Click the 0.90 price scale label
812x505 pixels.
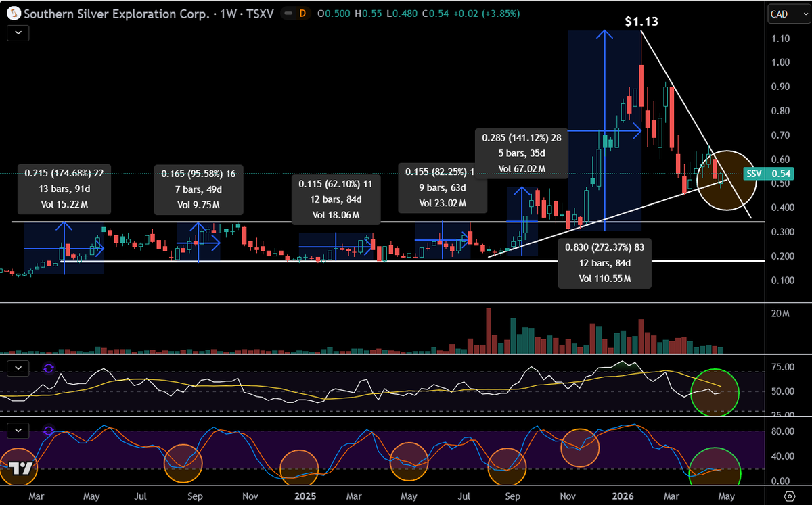click(x=782, y=87)
